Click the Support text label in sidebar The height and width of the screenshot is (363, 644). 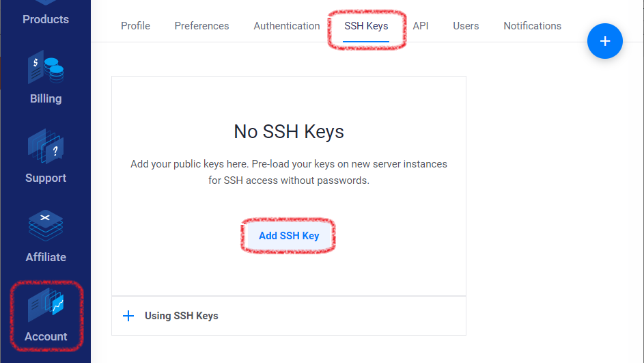(x=46, y=178)
